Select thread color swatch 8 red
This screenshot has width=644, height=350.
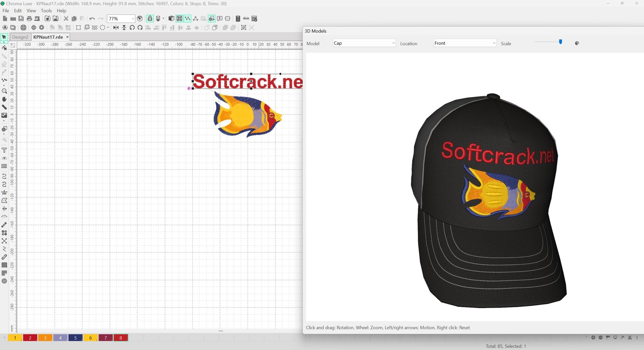121,338
